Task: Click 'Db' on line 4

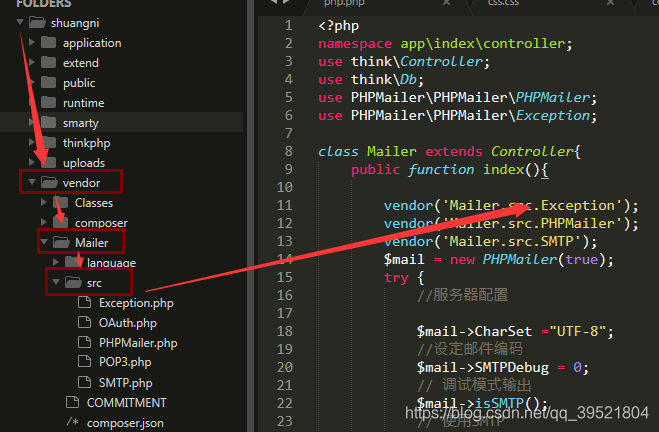Action: coord(408,80)
